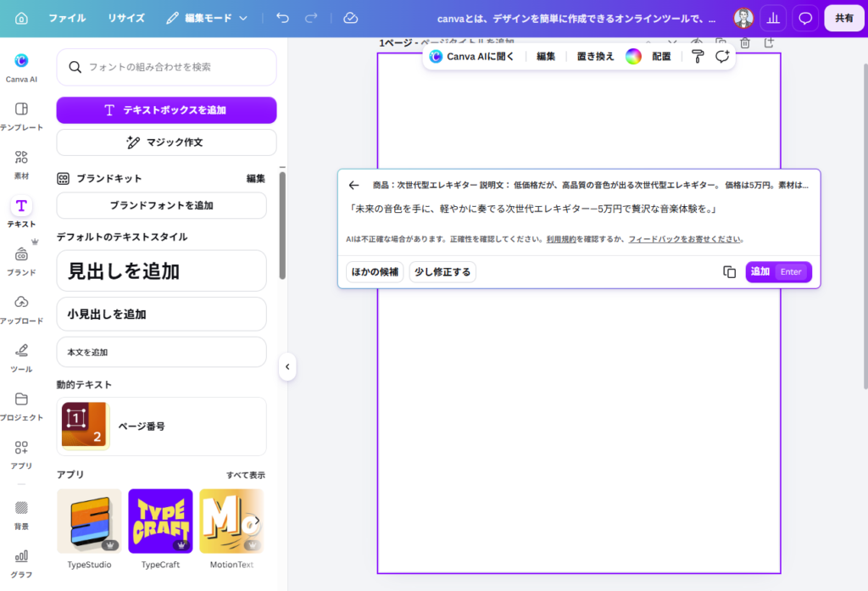Click 編集 in floating toolbar
This screenshot has width=868, height=591.
[x=546, y=57]
